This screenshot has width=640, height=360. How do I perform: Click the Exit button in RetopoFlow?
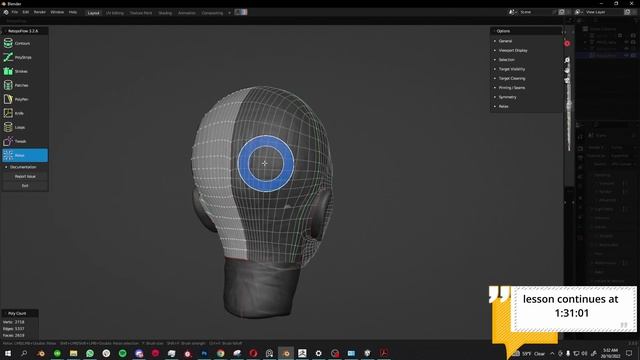click(25, 186)
